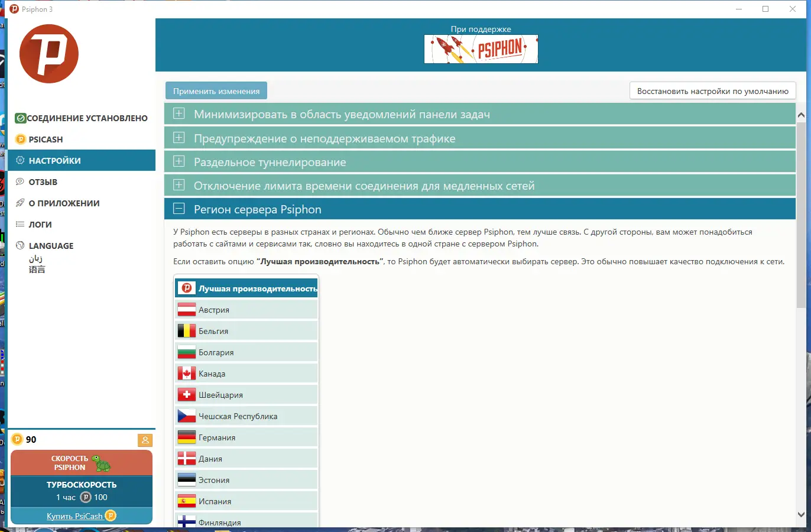Click the PsiCash balance value 90
Screen dimensions: 811x532
(31, 440)
